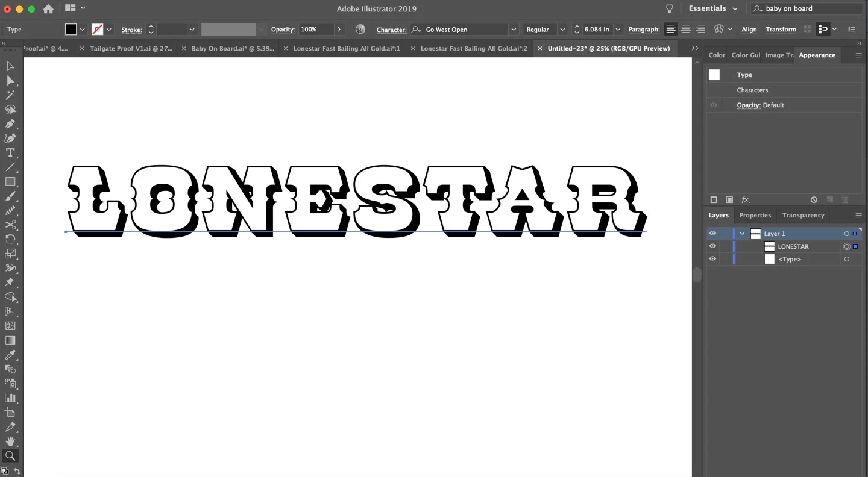Image resolution: width=868 pixels, height=477 pixels.
Task: Select the Hand tool
Action: pyautogui.click(x=10, y=441)
